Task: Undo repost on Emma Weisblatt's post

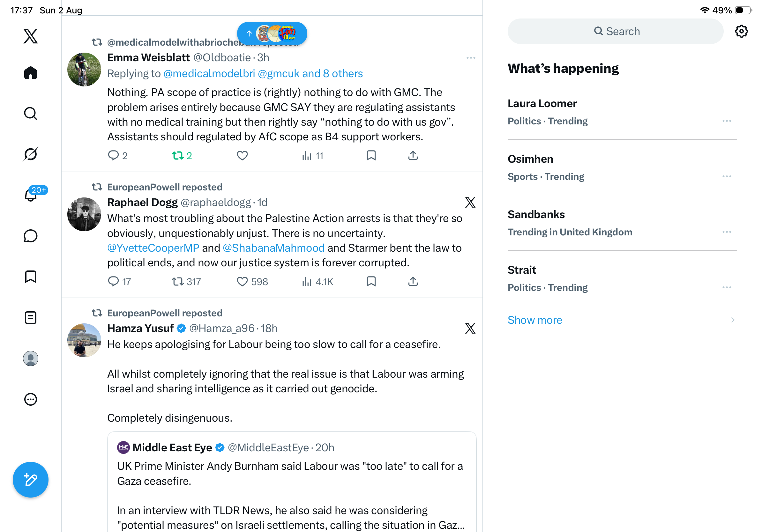Action: click(x=182, y=156)
